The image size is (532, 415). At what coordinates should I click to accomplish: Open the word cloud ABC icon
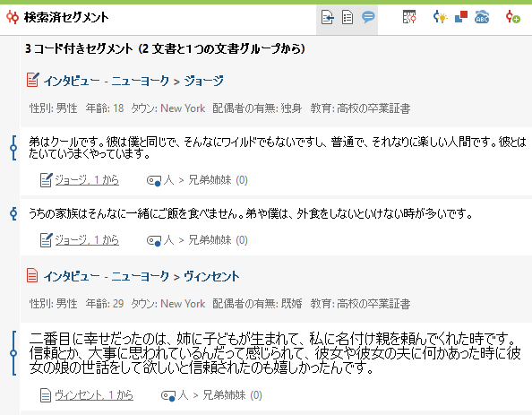click(x=482, y=17)
